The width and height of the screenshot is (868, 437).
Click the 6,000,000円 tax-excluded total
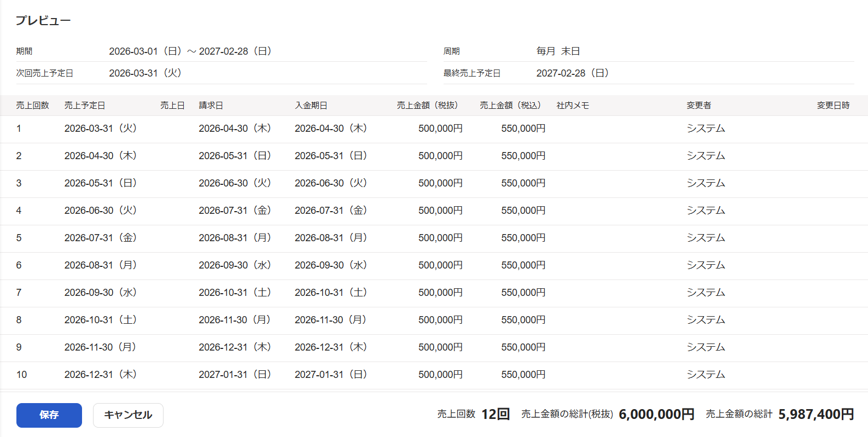point(656,415)
